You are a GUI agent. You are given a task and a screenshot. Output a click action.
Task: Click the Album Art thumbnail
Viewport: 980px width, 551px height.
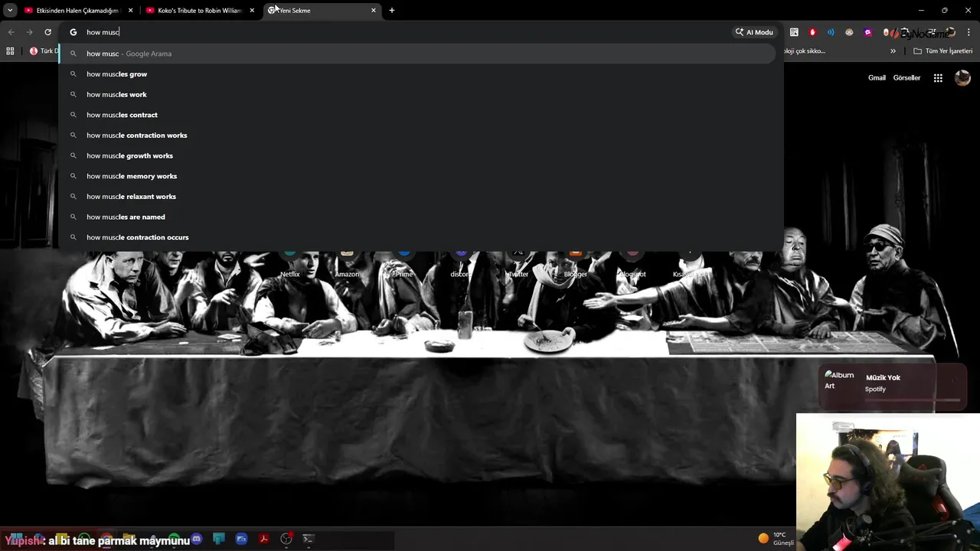pos(839,380)
